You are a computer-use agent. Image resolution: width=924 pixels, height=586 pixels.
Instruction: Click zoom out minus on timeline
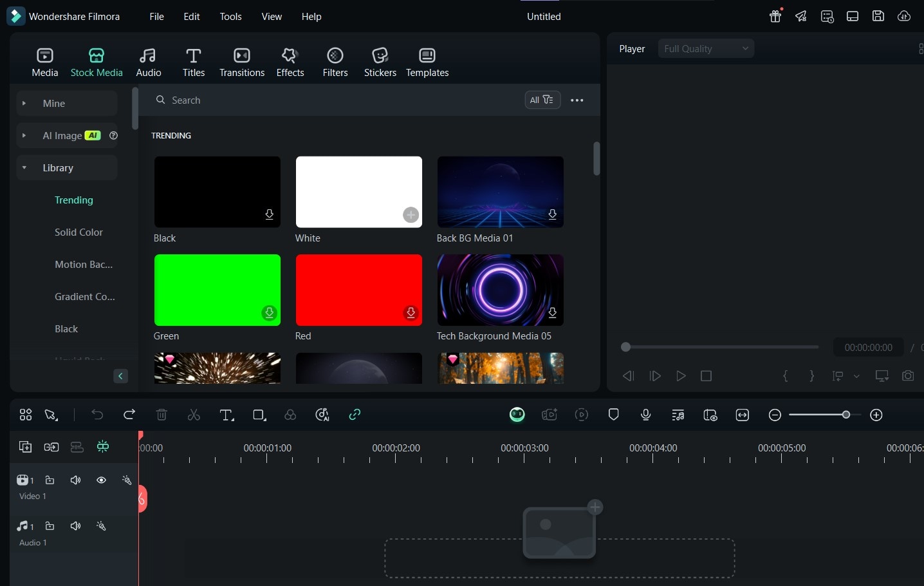coord(775,415)
